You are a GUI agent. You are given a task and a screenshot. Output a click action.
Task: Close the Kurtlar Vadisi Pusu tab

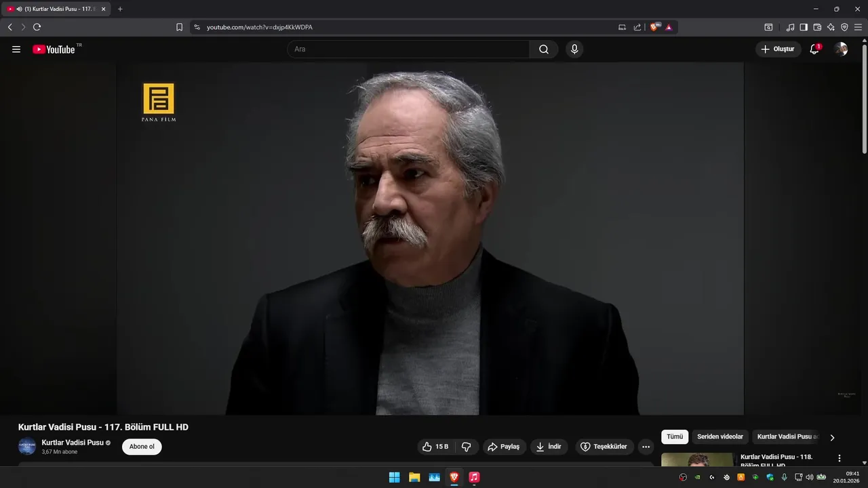(x=104, y=9)
